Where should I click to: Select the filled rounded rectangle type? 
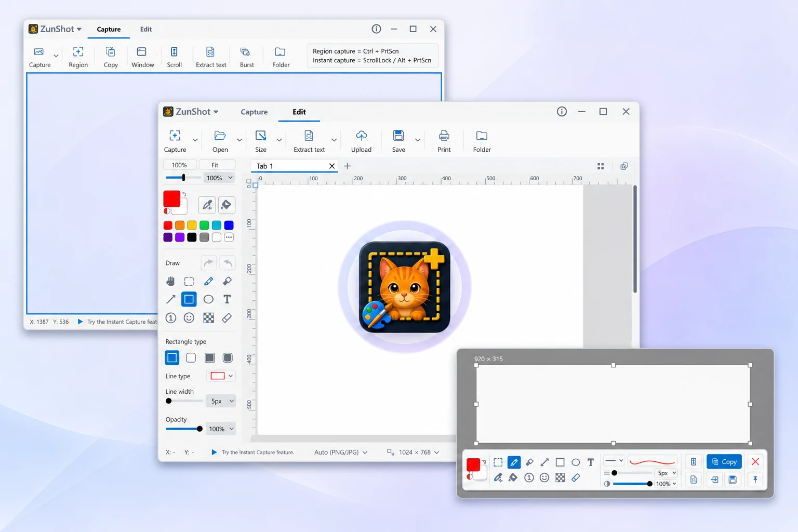[x=228, y=357]
